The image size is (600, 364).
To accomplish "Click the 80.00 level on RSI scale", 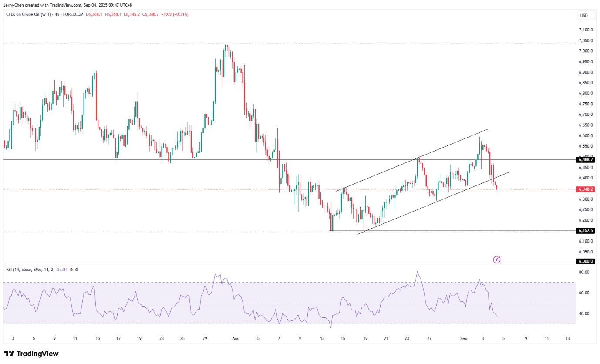I will (584, 273).
